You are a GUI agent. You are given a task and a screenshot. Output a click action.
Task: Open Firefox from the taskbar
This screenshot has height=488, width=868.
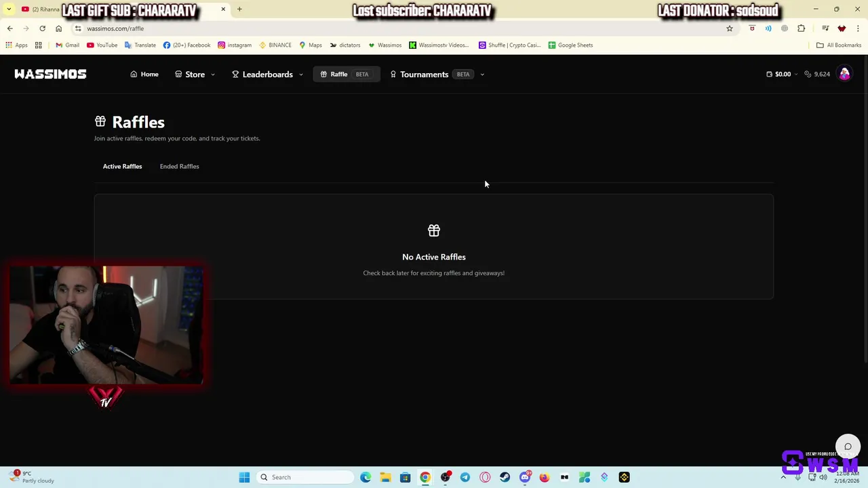[x=545, y=477]
